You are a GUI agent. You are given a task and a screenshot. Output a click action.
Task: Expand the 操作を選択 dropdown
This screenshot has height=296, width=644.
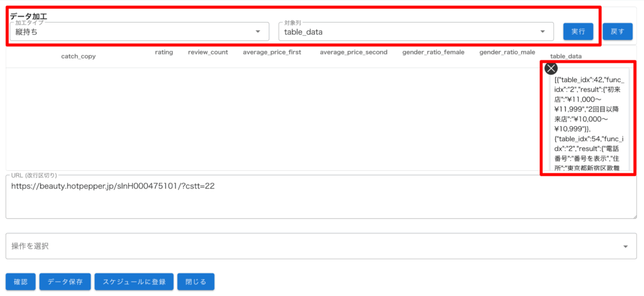(x=321, y=246)
